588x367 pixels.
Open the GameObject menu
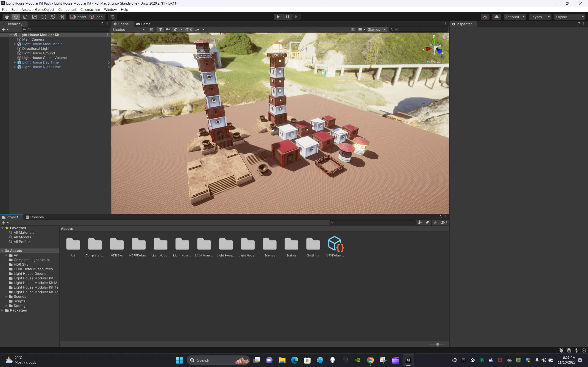click(45, 9)
